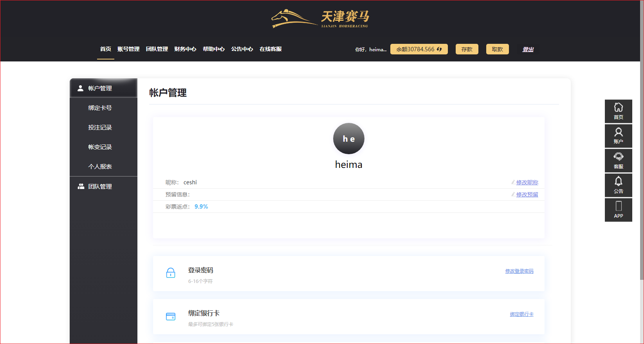Select 绑定卡号 in the sidebar
644x344 pixels.
[x=100, y=108]
